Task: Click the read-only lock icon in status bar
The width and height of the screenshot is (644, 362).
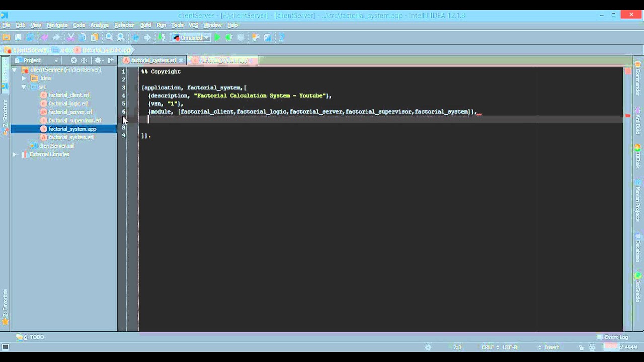Action: click(581, 347)
